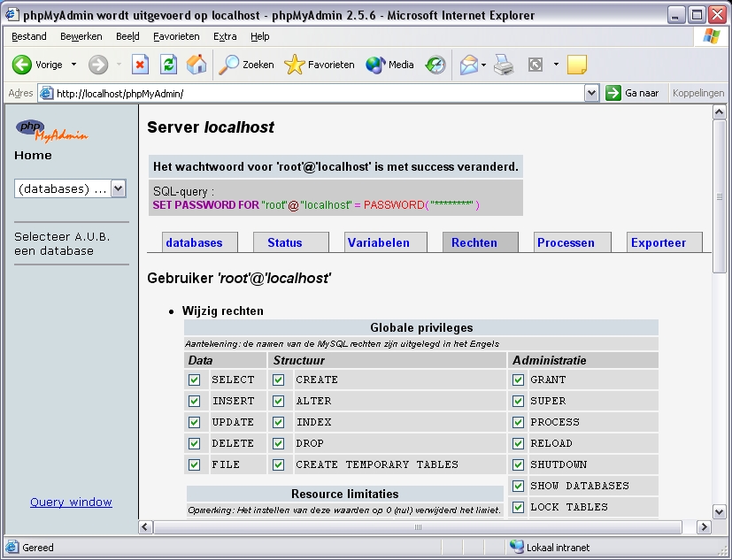
Task: Uncheck the INSERT privilege checkbox
Action: coord(194,401)
